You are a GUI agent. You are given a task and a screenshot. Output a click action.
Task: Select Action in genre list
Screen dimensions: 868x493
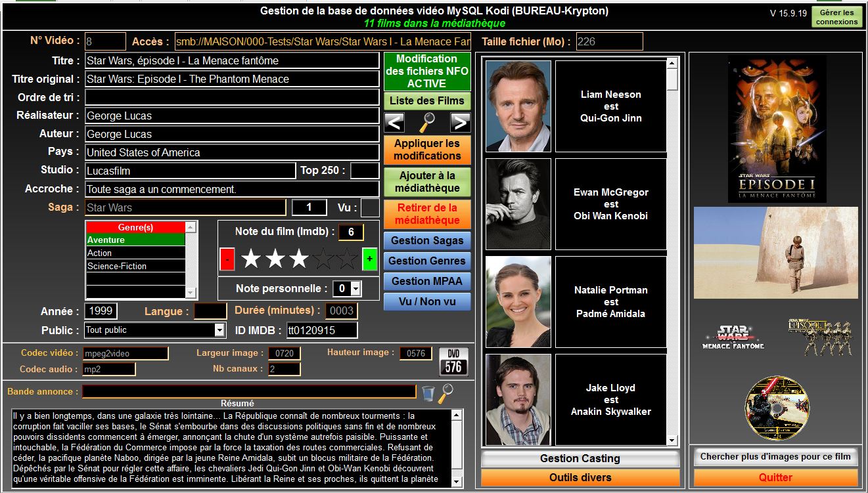[135, 253]
